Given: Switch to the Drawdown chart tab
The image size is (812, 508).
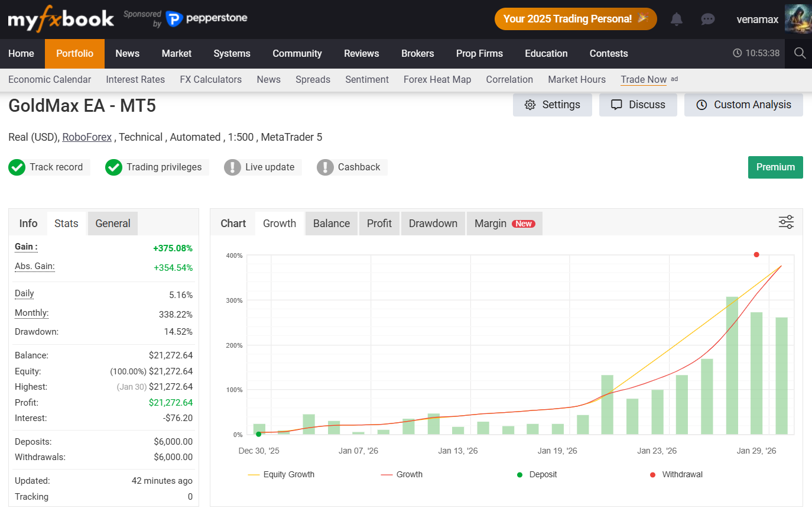Looking at the screenshot, I should pyautogui.click(x=433, y=224).
